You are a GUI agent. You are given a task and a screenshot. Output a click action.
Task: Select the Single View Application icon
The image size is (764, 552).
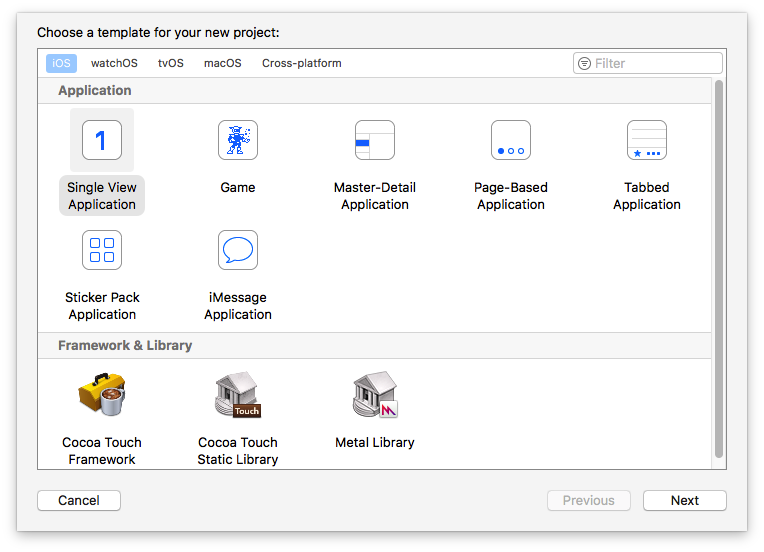(x=101, y=140)
